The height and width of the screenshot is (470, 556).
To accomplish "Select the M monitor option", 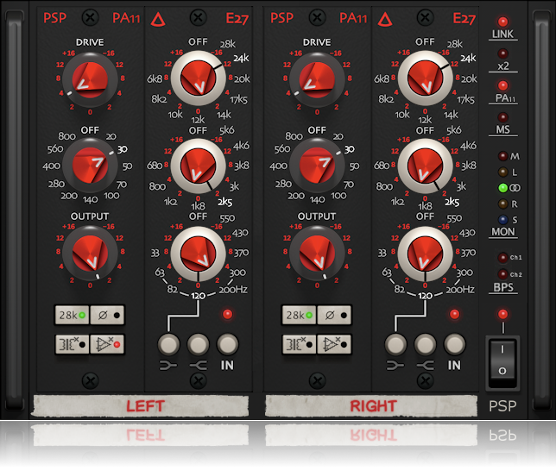I will pos(502,156).
